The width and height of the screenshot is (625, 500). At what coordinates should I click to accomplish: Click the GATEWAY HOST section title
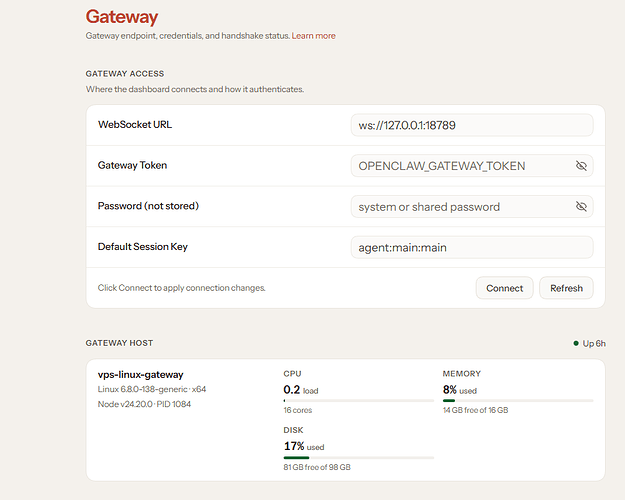coord(119,343)
